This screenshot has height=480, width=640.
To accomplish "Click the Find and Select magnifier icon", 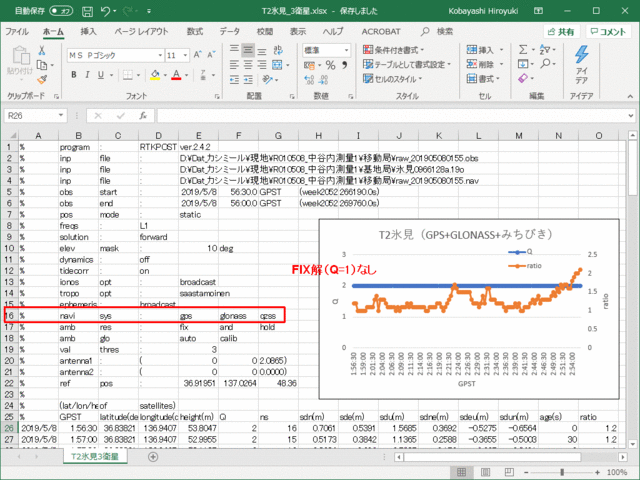I will pyautogui.click(x=545, y=64).
